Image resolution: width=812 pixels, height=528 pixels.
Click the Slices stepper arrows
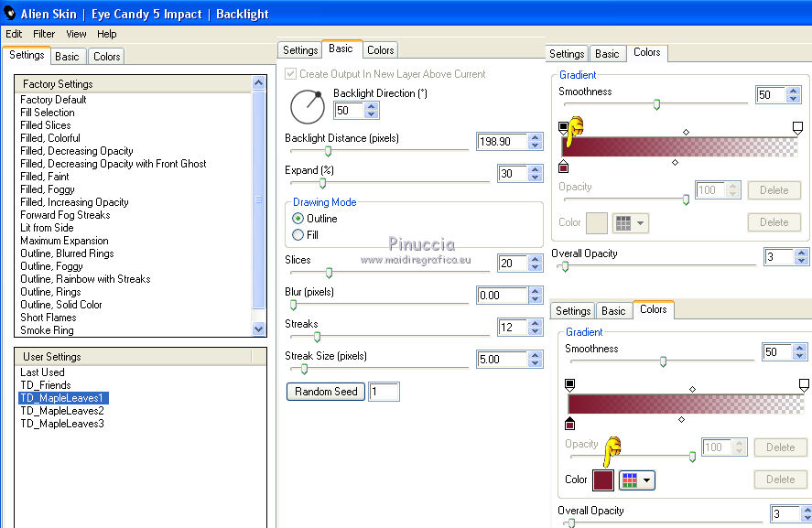coord(536,263)
